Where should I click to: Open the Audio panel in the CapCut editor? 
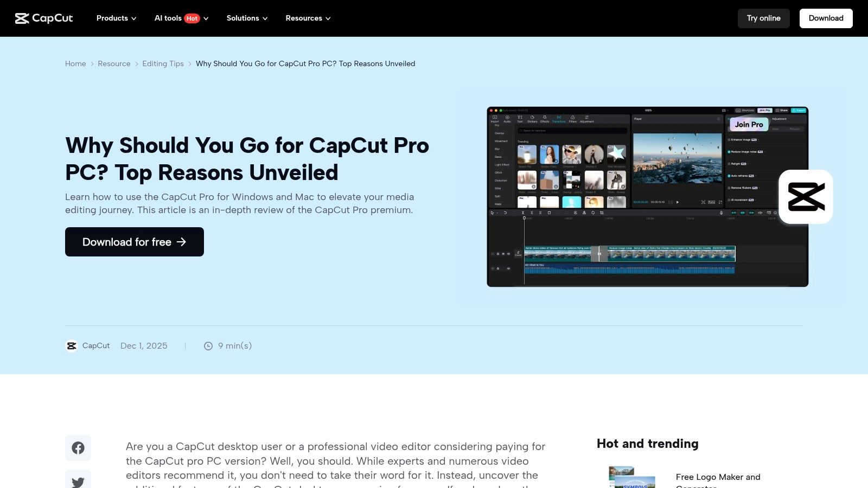tap(508, 118)
